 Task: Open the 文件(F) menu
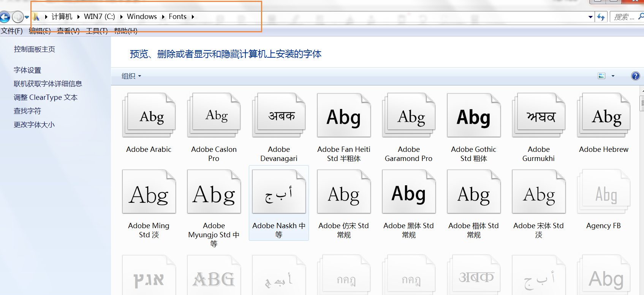(11, 31)
